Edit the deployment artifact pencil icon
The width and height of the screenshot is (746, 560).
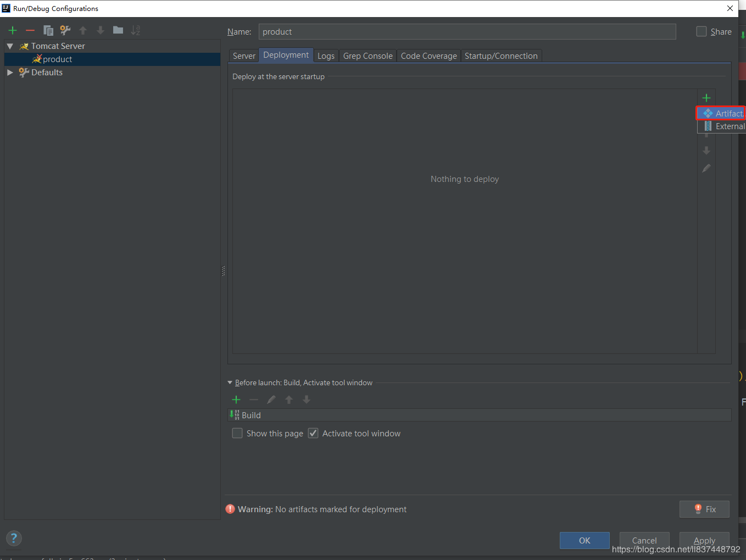[x=706, y=168]
